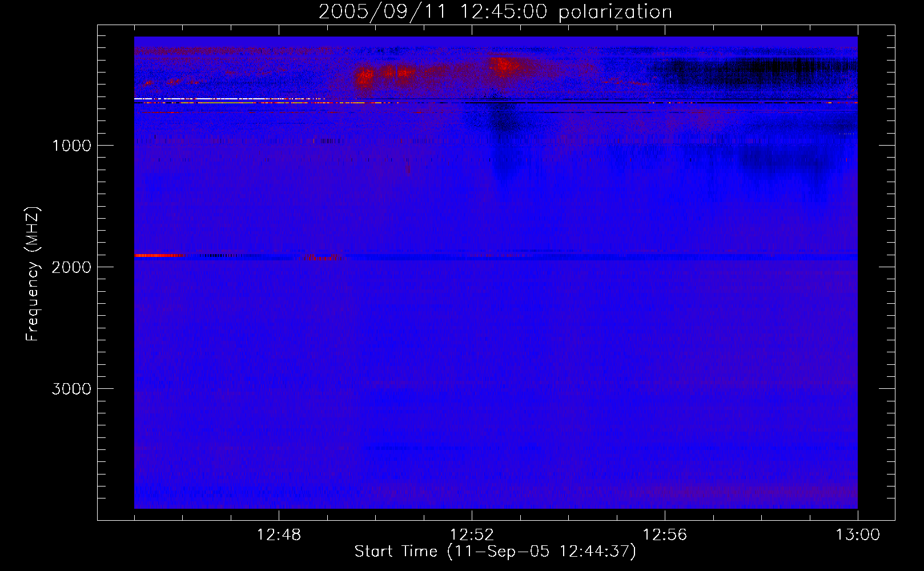
Task: Click the "3000" frequency tick label
Action: click(x=71, y=389)
